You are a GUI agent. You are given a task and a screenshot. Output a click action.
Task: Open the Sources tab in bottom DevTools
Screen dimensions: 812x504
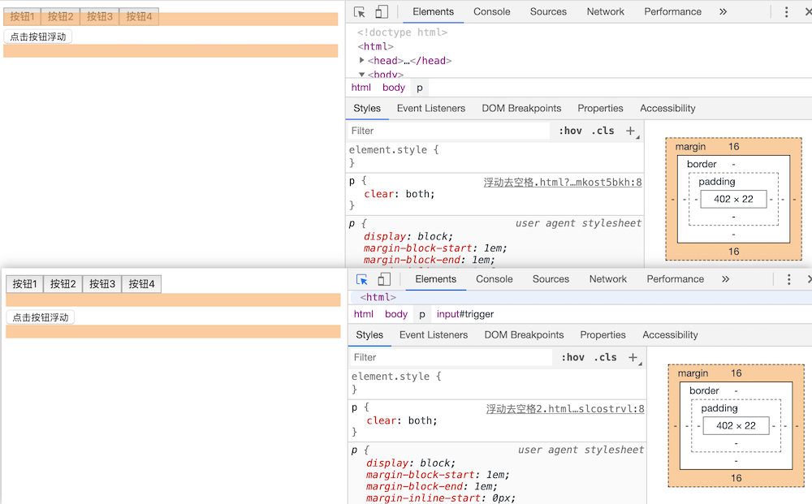pos(551,279)
